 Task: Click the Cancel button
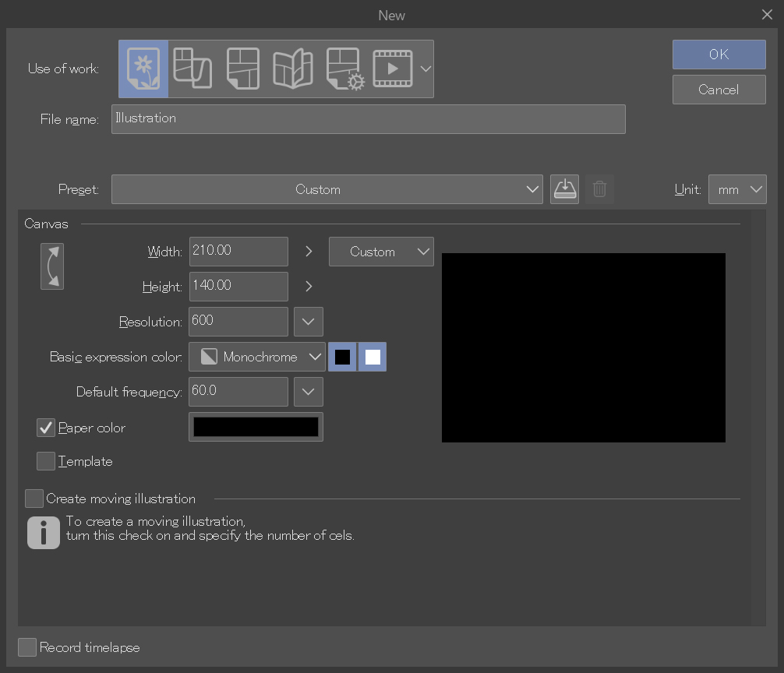coord(719,90)
